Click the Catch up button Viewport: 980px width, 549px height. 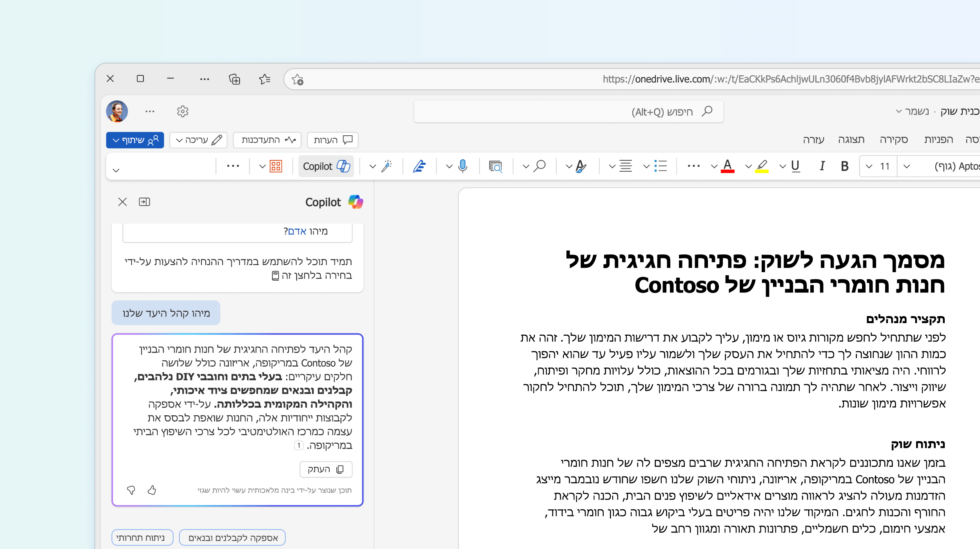pyautogui.click(x=267, y=140)
